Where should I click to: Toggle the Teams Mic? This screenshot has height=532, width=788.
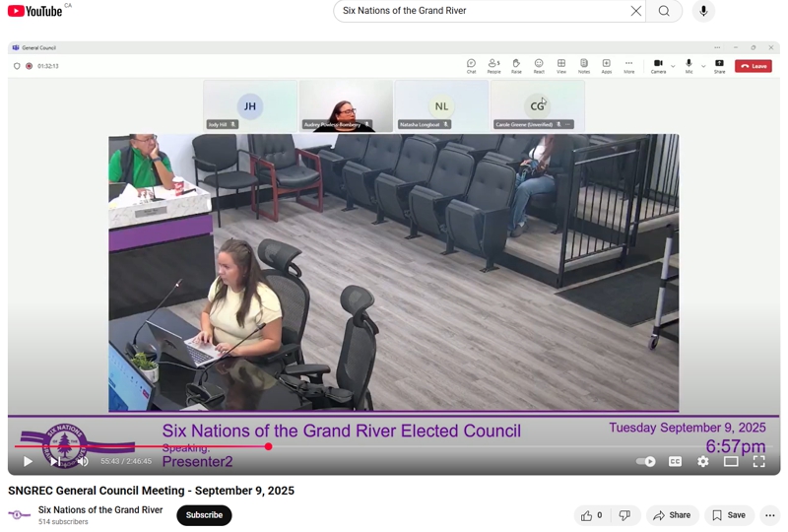tap(689, 66)
